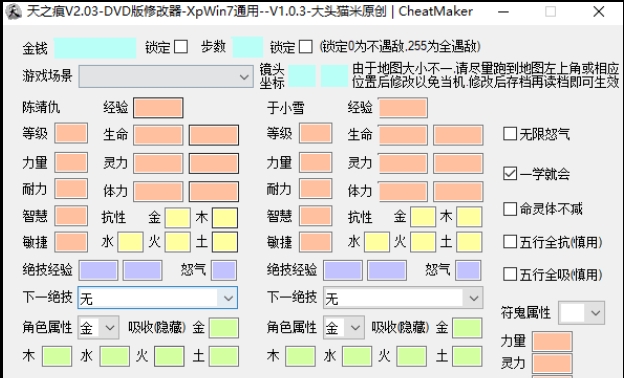624x378 pixels.
Task: Click 于小雪's 吸收 土 field
Action: pos(467,356)
